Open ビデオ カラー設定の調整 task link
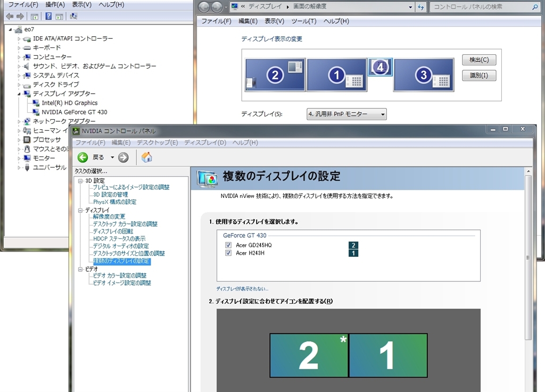Image resolution: width=545 pixels, height=392 pixels. [120, 276]
